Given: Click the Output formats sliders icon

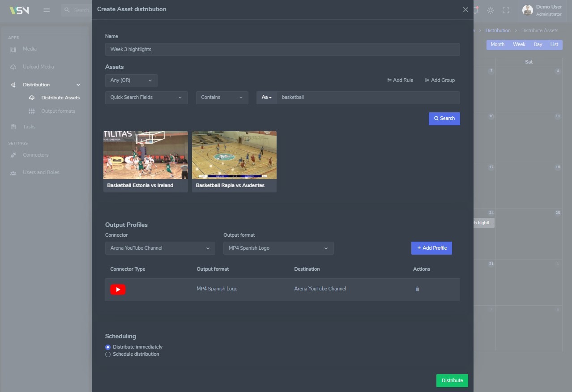Looking at the screenshot, I should [32, 111].
